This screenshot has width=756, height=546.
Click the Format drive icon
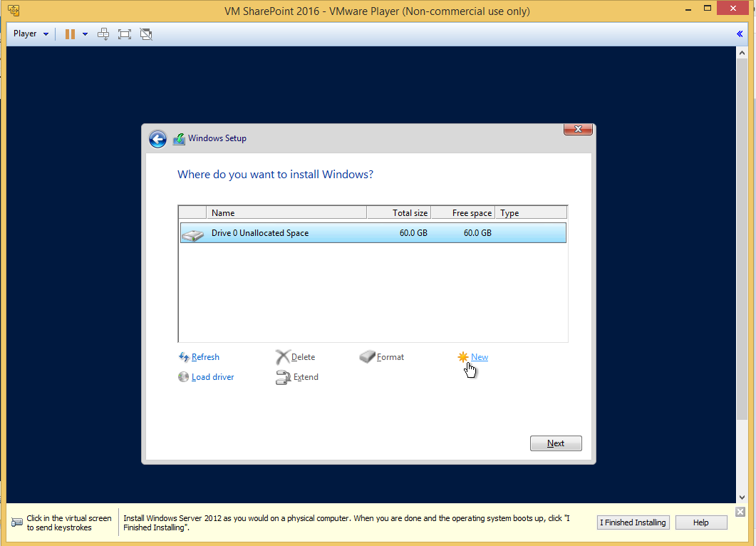point(367,356)
